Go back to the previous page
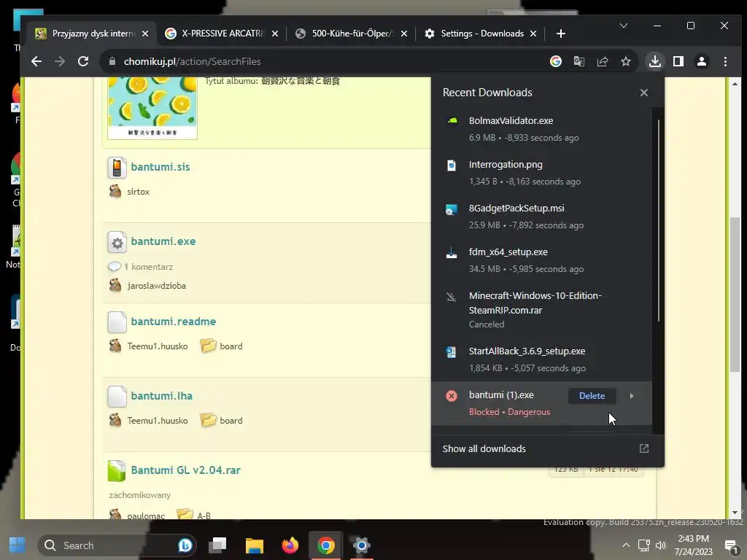The width and height of the screenshot is (747, 560). click(36, 61)
